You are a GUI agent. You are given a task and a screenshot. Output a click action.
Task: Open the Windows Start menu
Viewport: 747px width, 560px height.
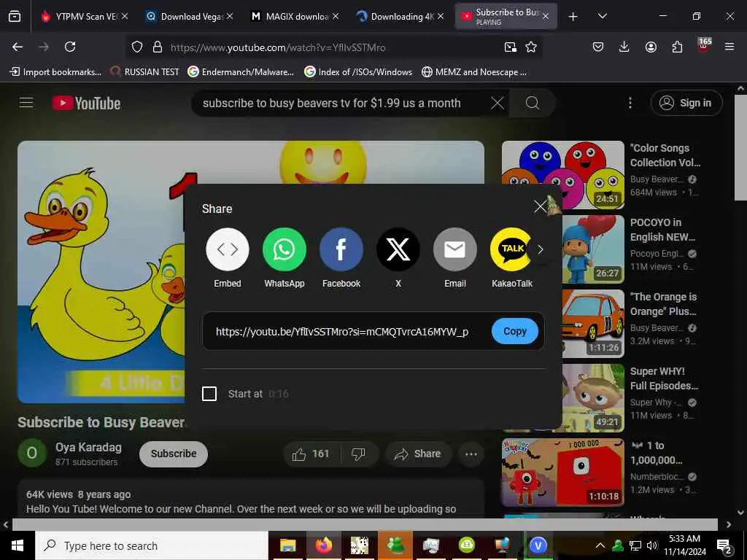tap(18, 545)
